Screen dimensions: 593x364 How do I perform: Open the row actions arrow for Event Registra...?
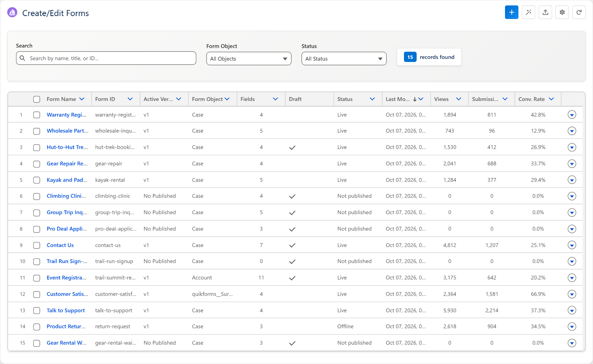click(x=572, y=278)
